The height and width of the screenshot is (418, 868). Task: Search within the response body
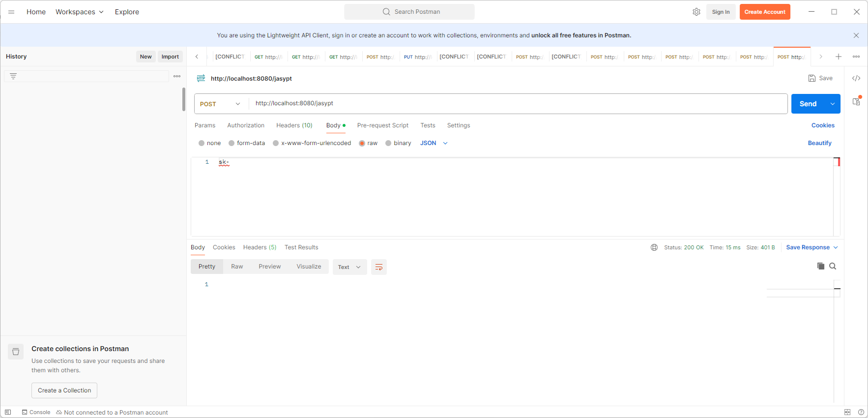pyautogui.click(x=833, y=266)
